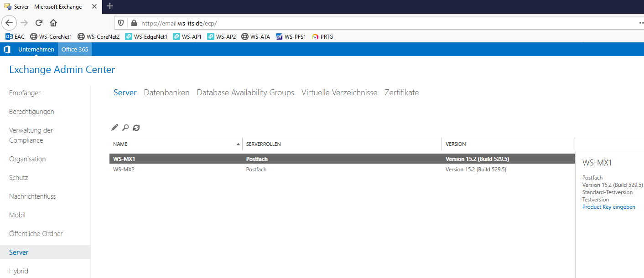Open Empfänger in the sidebar
Image resolution: width=644 pixels, height=278 pixels.
point(25,93)
